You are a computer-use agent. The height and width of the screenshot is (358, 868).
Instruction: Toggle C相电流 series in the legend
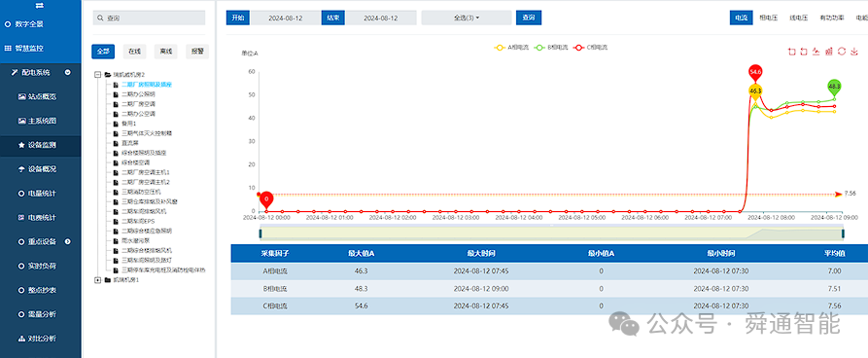(591, 48)
